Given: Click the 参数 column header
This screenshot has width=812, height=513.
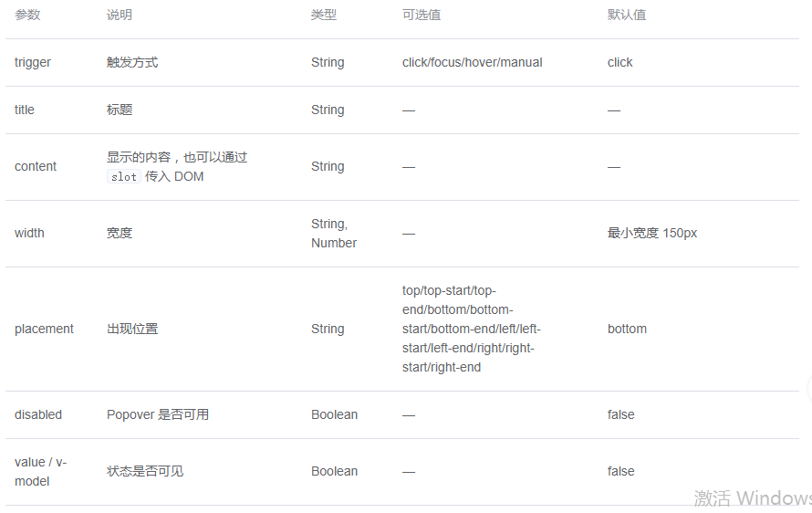Looking at the screenshot, I should click(27, 15).
